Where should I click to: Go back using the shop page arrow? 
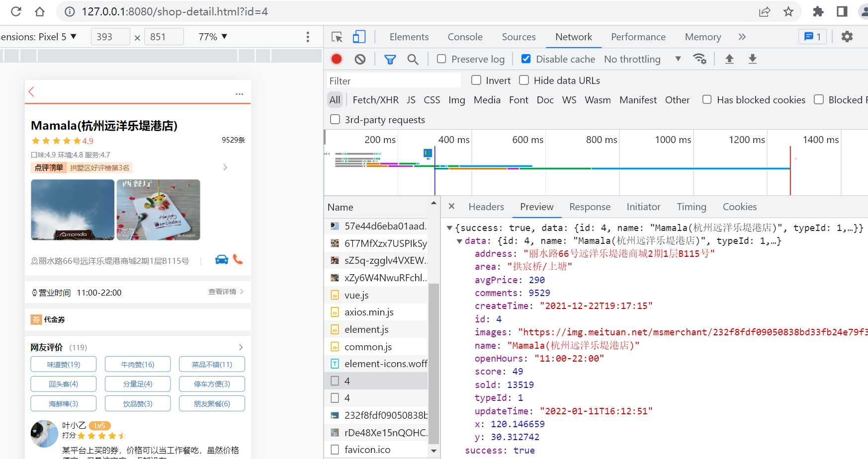tap(32, 92)
